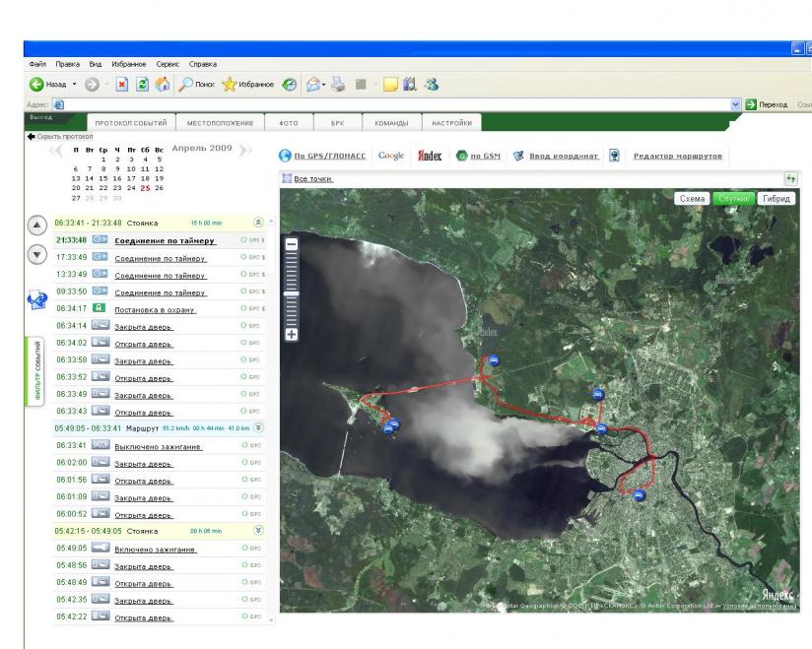The height and width of the screenshot is (649, 812).
Task: Click the zoom in plus button on map
Action: click(291, 334)
